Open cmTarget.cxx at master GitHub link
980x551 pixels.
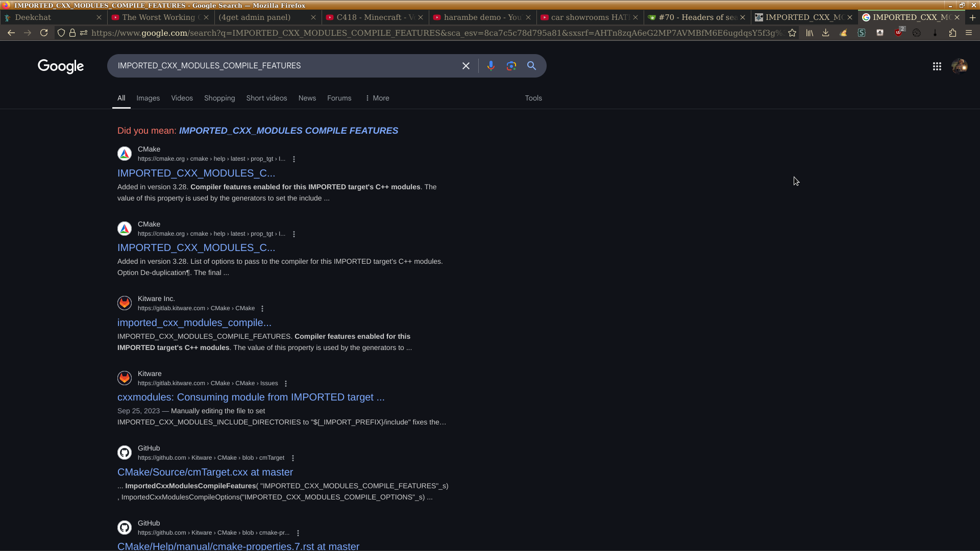tap(205, 472)
